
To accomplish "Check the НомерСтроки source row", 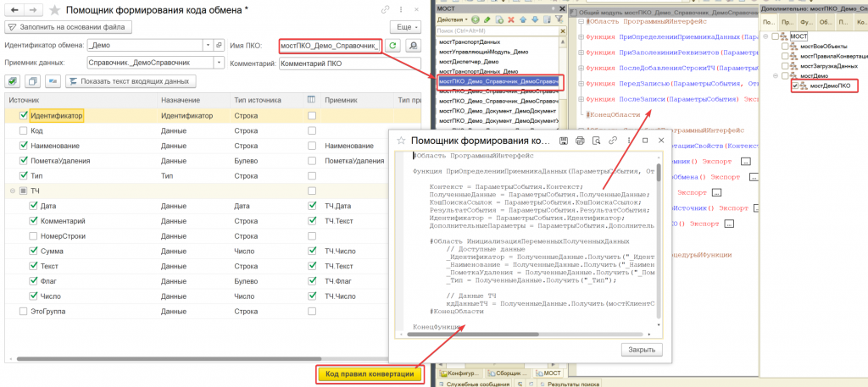I will coord(33,236).
